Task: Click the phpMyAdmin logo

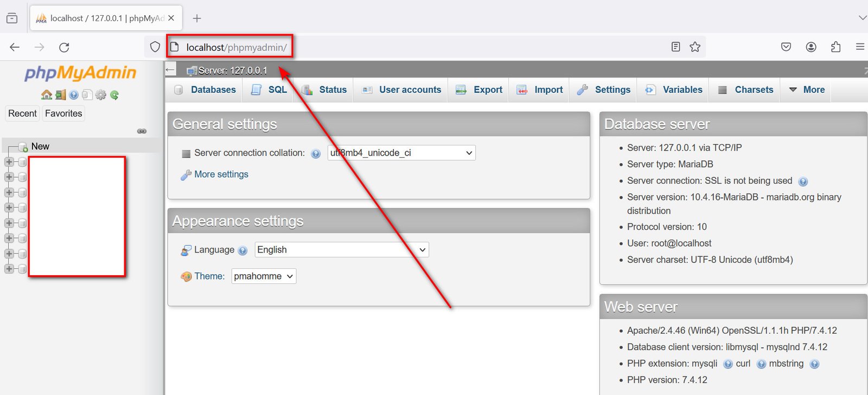Action: click(x=80, y=73)
